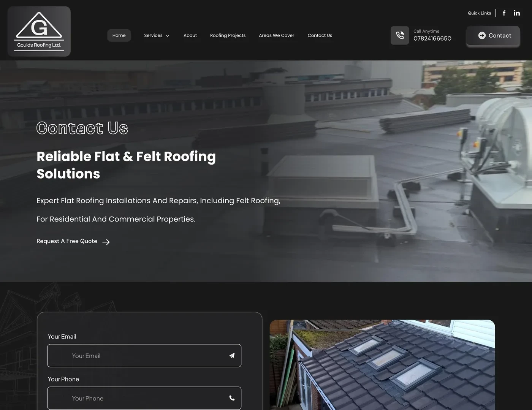532x410 pixels.
Task: Open the Services menu item
Action: tap(153, 35)
